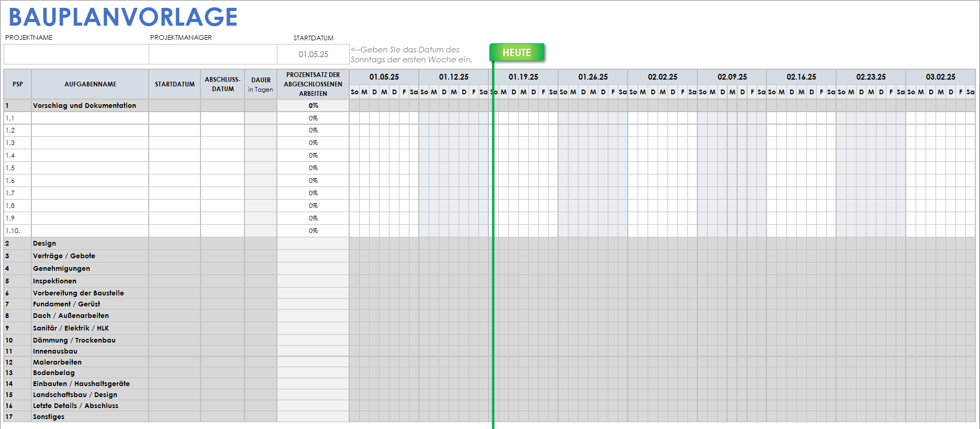Click the 0% cell in row 1,5
The image size is (980, 429).
(313, 168)
